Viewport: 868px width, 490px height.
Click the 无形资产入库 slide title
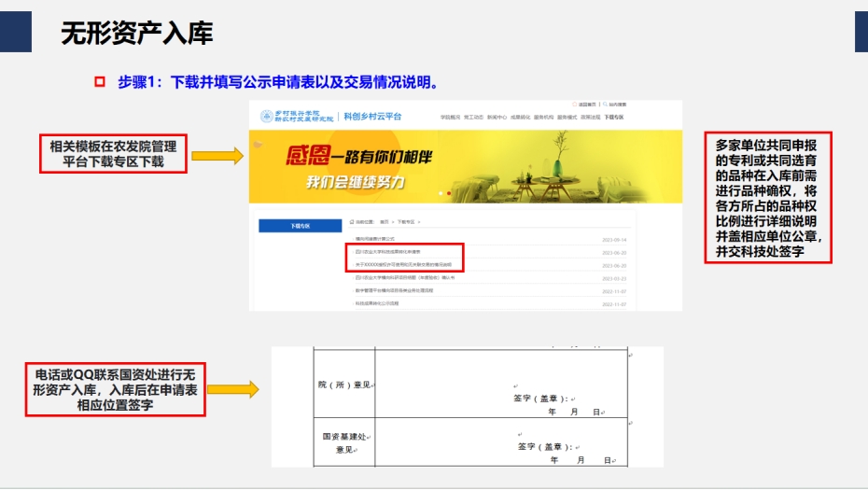(x=137, y=35)
